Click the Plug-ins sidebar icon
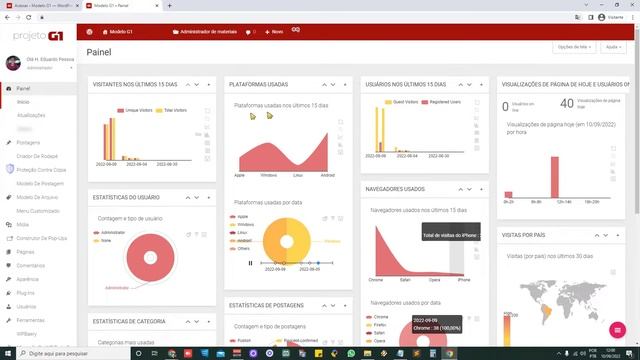 tap(9, 293)
